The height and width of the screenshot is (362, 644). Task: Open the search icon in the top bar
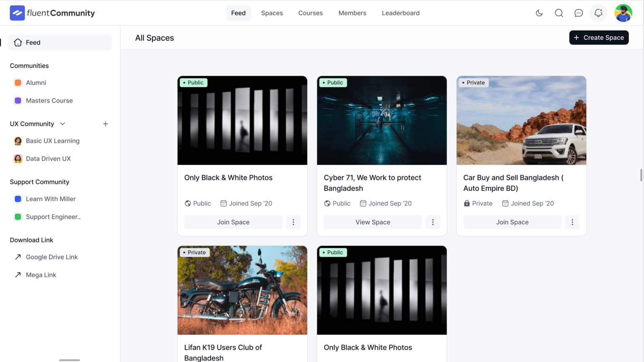(559, 13)
